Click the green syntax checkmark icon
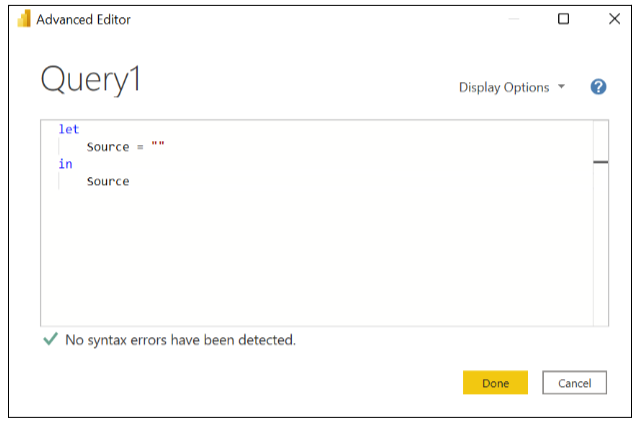Image resolution: width=639 pixels, height=427 pixels. click(x=50, y=340)
